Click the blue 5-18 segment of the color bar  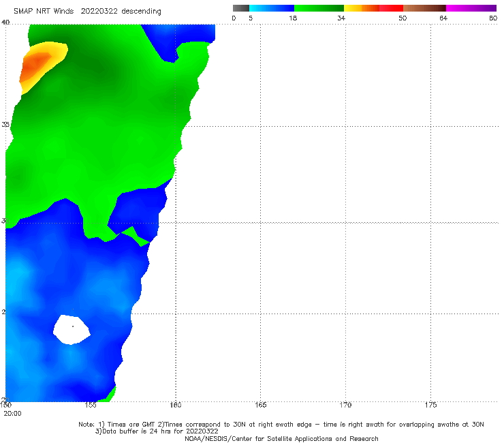coord(272,8)
